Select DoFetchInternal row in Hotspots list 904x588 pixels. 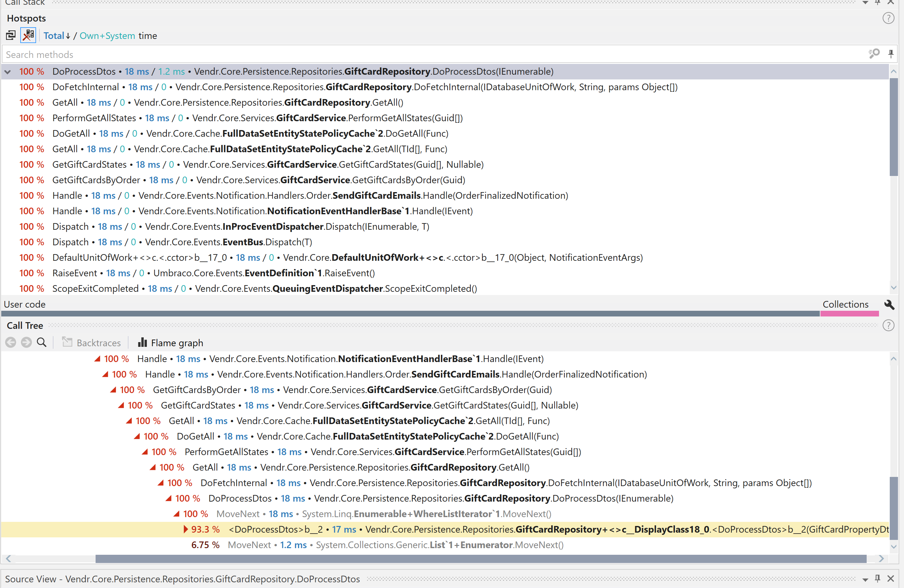coord(445,87)
